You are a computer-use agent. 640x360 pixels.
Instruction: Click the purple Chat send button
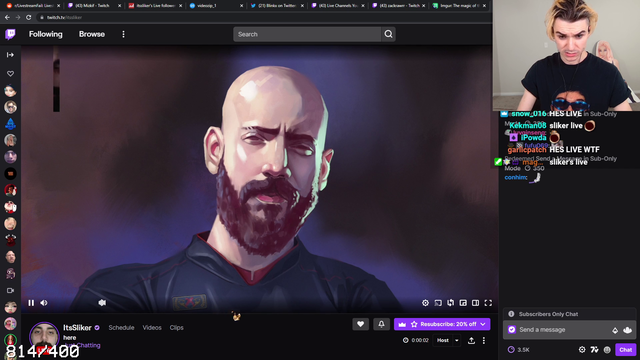pos(626,350)
